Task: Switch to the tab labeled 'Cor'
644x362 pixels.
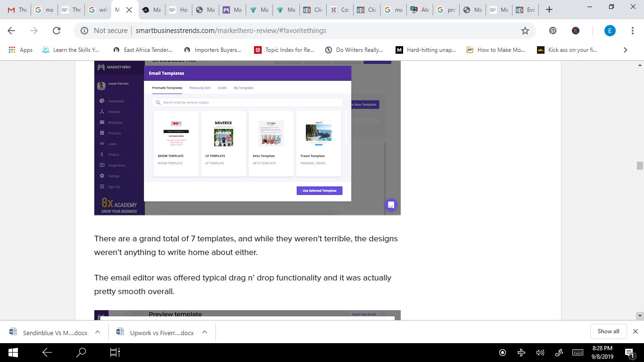Action: coord(340,9)
